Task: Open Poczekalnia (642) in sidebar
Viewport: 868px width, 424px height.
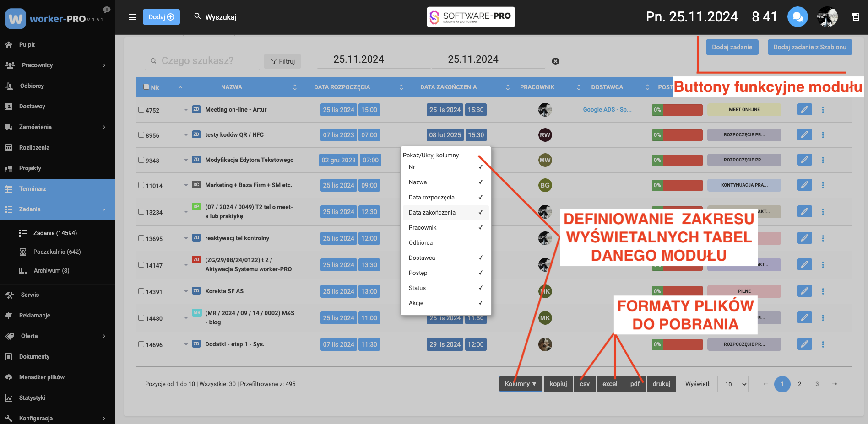Action: pos(57,252)
